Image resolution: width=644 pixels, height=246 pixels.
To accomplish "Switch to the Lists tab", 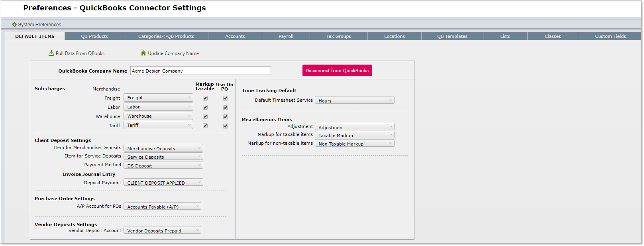I will tap(505, 36).
